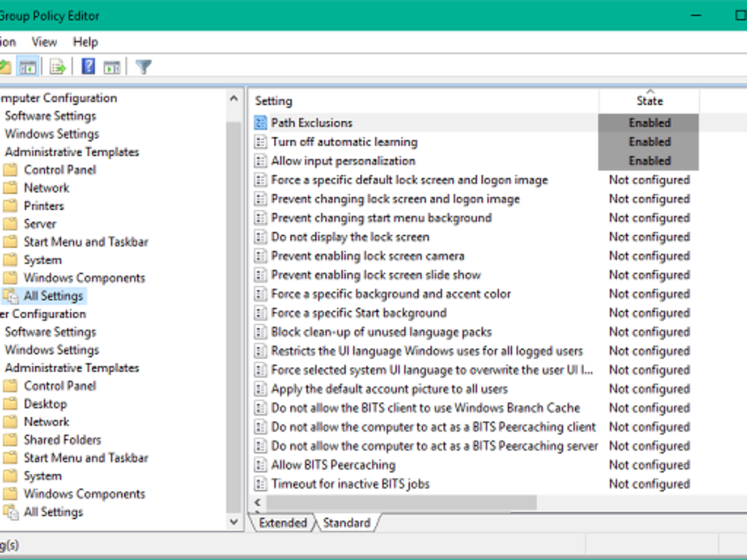Select Network under User Configuration
This screenshot has height=560, width=747.
click(x=46, y=422)
